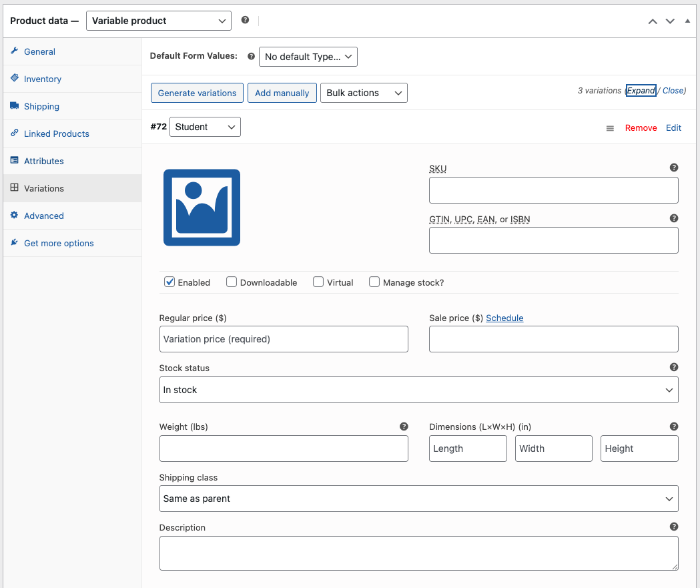This screenshot has width=700, height=588.
Task: Switch to the Attributes tab
Action: click(44, 161)
